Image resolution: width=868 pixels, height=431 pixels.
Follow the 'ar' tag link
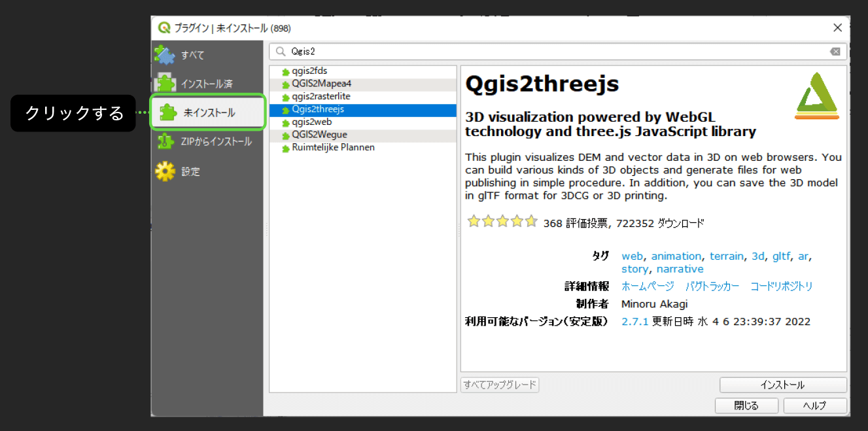(803, 256)
